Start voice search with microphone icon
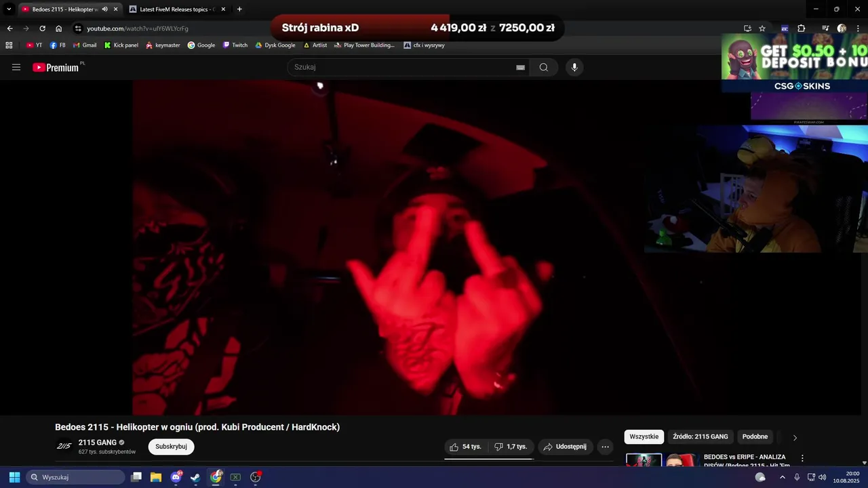 [x=574, y=67]
